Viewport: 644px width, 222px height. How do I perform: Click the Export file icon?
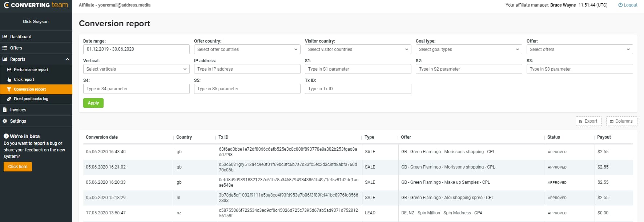pyautogui.click(x=580, y=122)
